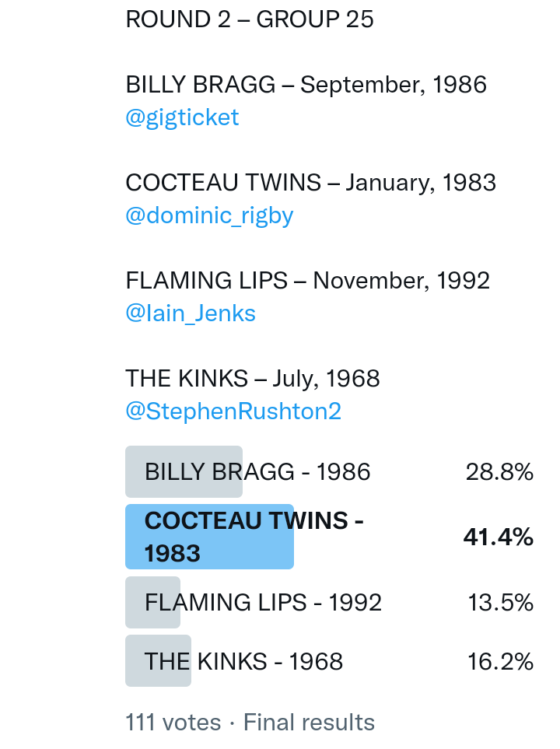Click the blue winning poll result bar
The width and height of the screenshot is (560, 749).
pyautogui.click(x=209, y=537)
